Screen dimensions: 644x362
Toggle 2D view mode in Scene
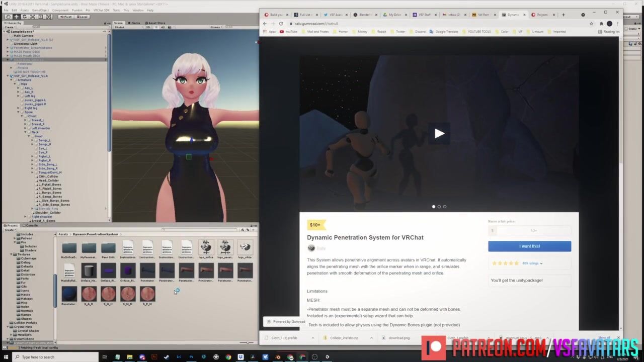coord(148,27)
